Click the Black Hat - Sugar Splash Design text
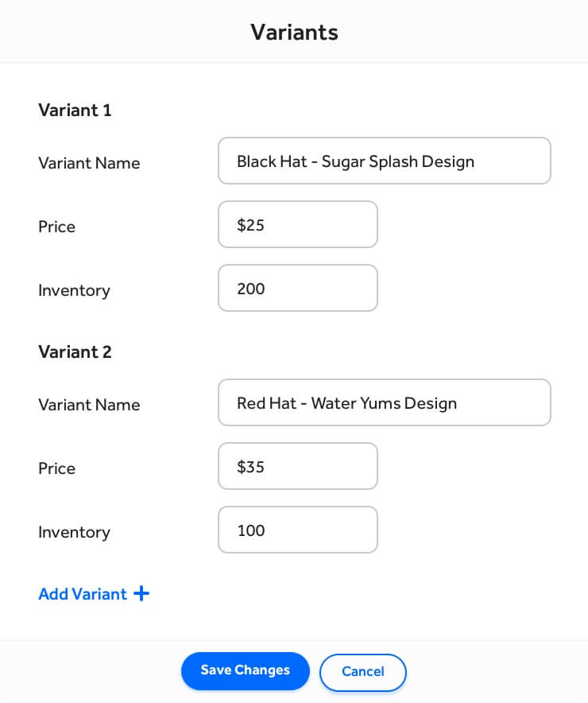588x703 pixels. (x=355, y=161)
